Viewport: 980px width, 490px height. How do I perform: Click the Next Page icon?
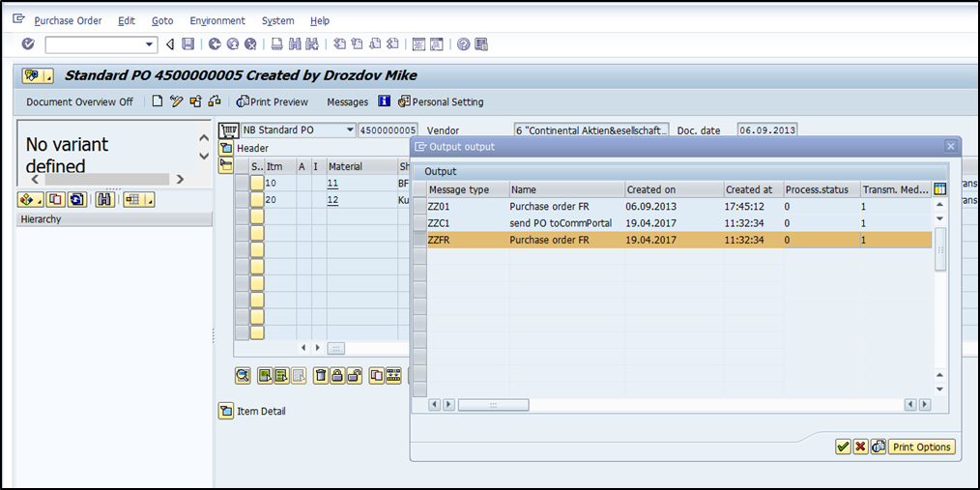[375, 44]
